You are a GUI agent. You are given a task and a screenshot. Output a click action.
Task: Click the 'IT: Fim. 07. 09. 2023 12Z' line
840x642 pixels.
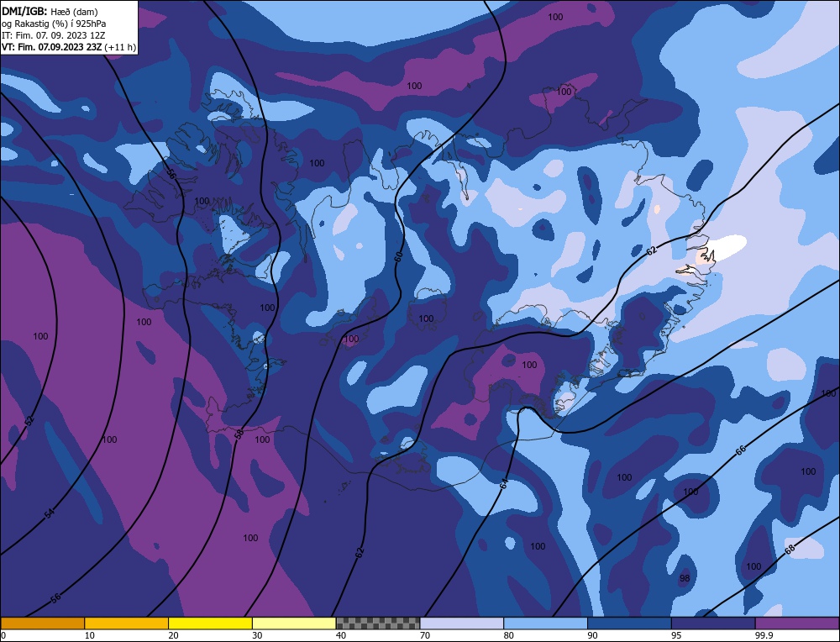54,35
